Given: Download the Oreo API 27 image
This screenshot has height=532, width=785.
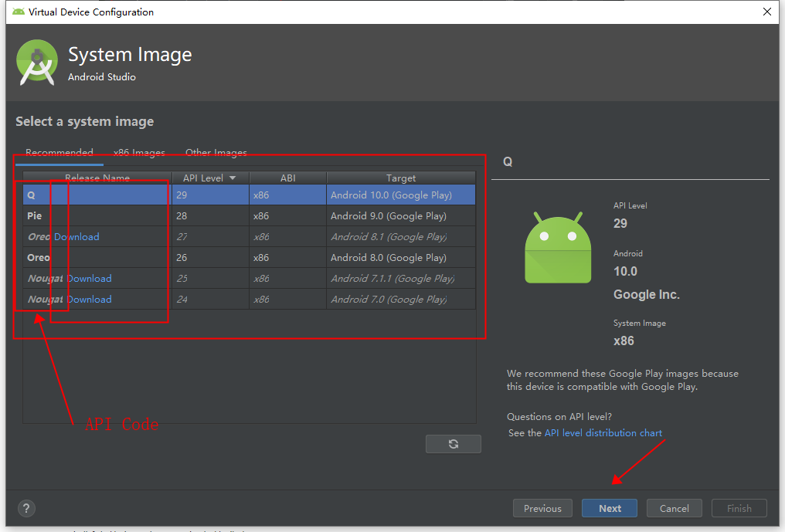Looking at the screenshot, I should (x=76, y=237).
